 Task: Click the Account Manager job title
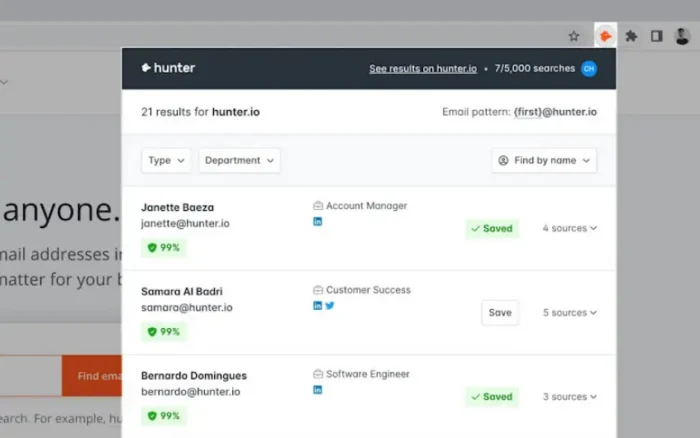(x=366, y=206)
